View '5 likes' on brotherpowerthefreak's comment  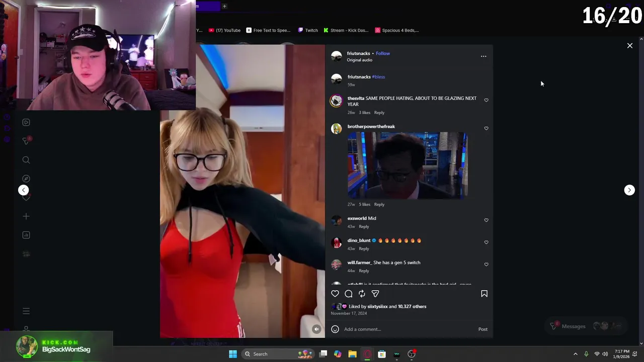point(365,205)
